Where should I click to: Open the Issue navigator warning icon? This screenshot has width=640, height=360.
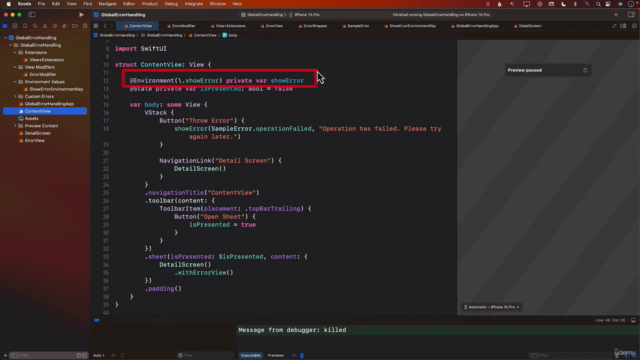(x=45, y=26)
